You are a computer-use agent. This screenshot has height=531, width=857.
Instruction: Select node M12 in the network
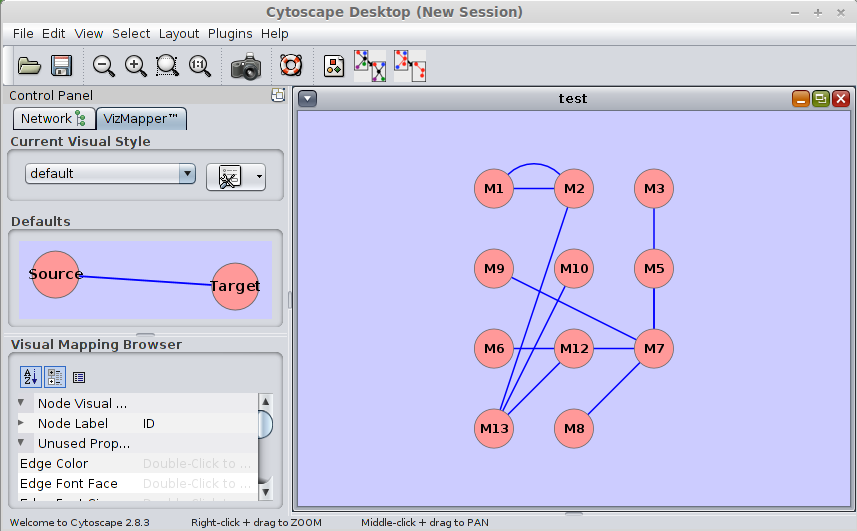(x=574, y=349)
